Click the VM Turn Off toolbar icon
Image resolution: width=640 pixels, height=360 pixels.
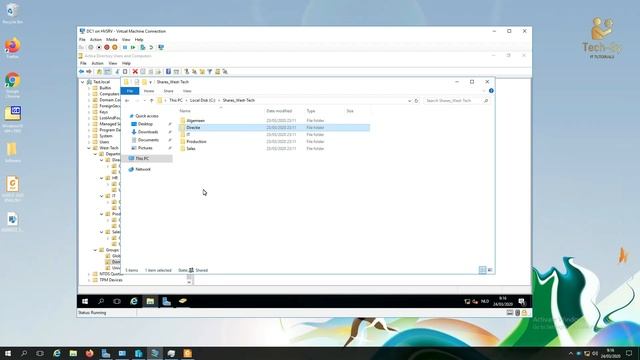[x=99, y=47]
